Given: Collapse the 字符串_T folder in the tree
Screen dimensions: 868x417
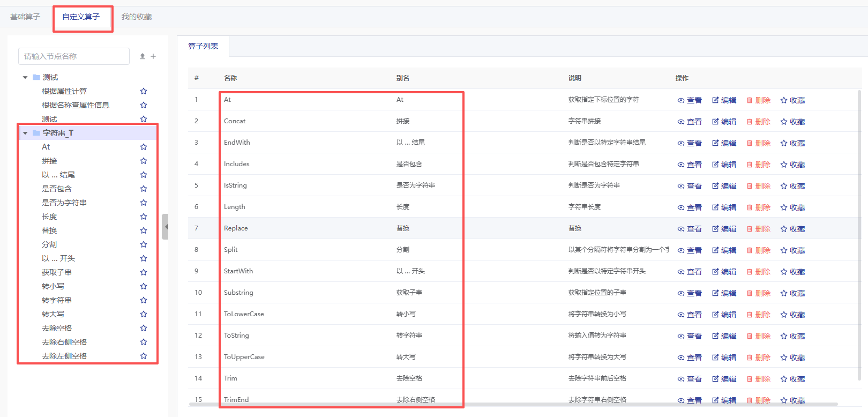Looking at the screenshot, I should coord(25,133).
